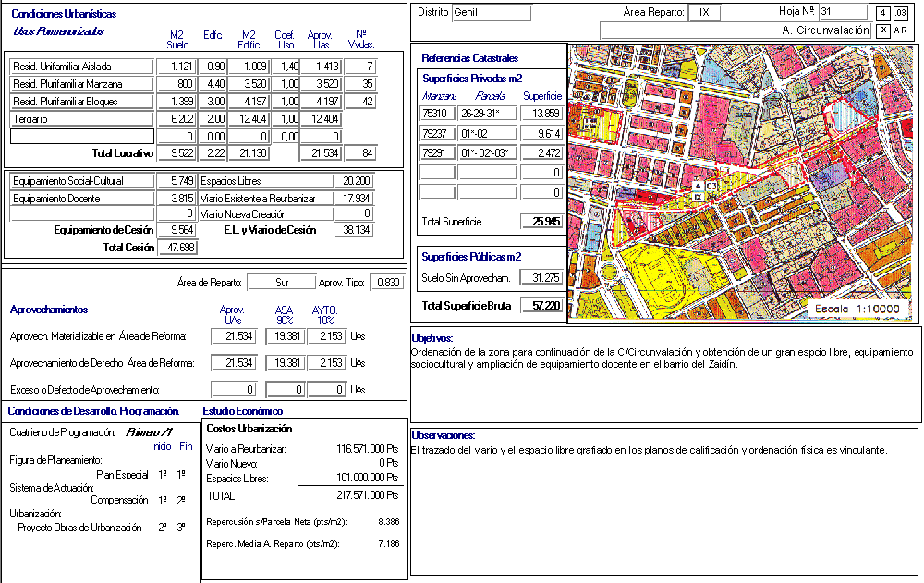Click the small box showing 03 top right

coord(901,13)
